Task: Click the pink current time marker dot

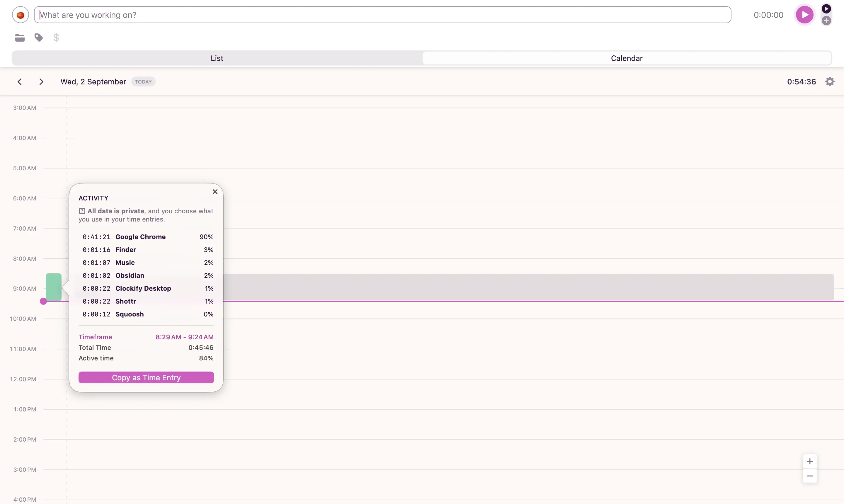Action: tap(43, 301)
